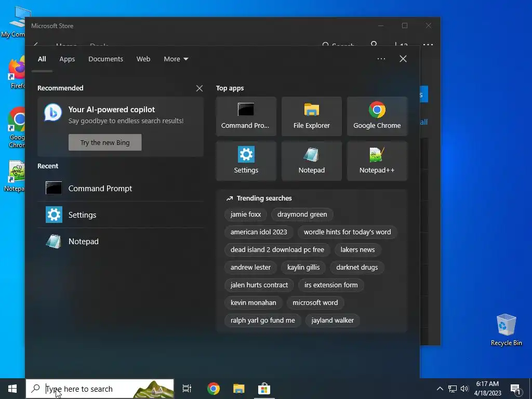Select the Google Chrome desktop shortcut
This screenshot has width=532, height=399.
17,128
